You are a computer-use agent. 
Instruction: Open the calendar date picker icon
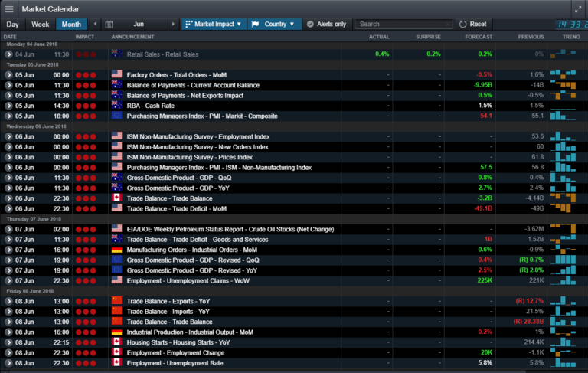tap(109, 24)
